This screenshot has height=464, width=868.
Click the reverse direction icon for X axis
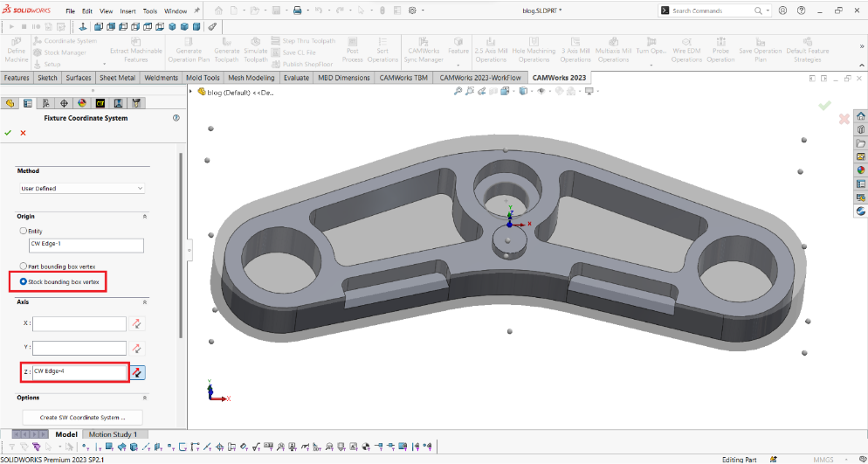pos(137,324)
